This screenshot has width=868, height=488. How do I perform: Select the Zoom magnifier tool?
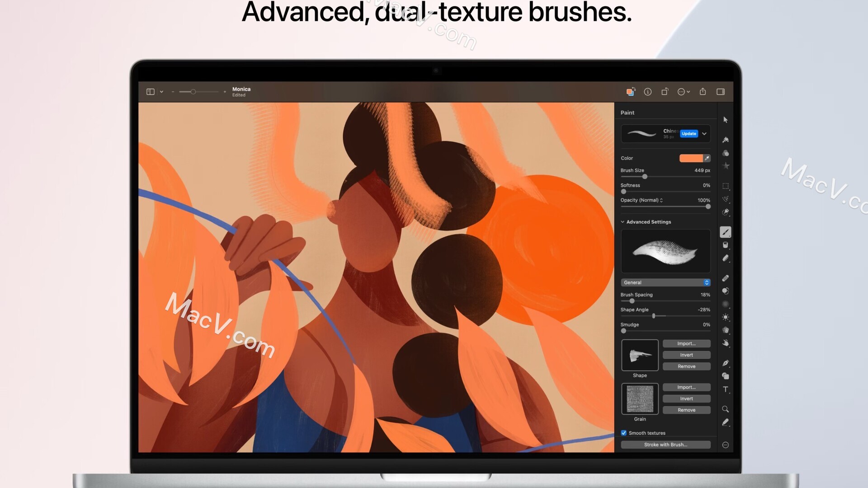[725, 409]
